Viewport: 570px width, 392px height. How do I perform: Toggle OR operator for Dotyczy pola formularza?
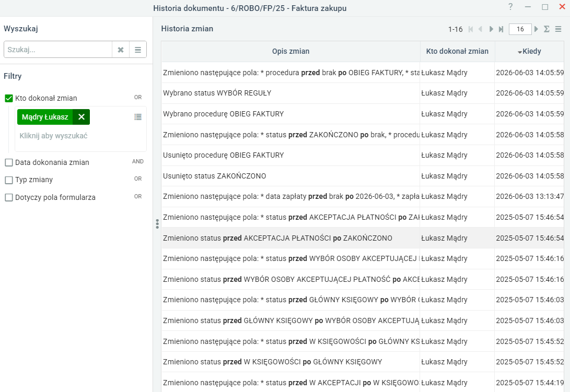point(138,197)
